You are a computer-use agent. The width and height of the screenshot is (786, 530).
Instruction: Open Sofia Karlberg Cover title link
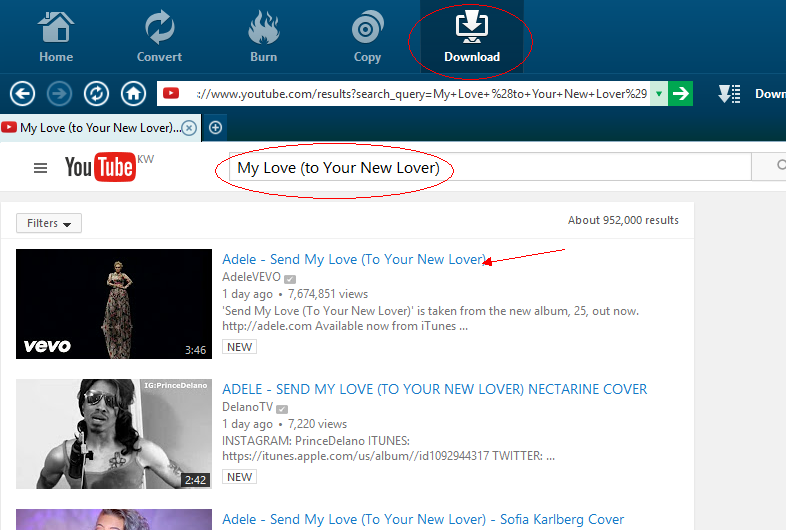pyautogui.click(x=423, y=519)
